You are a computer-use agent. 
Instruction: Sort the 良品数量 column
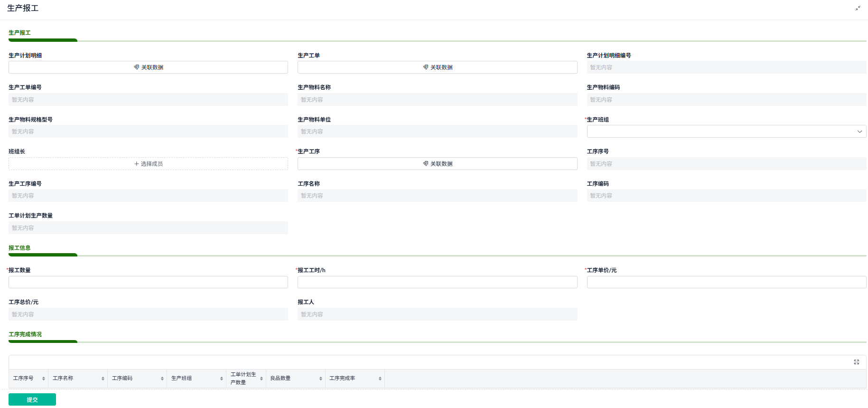tap(321, 379)
